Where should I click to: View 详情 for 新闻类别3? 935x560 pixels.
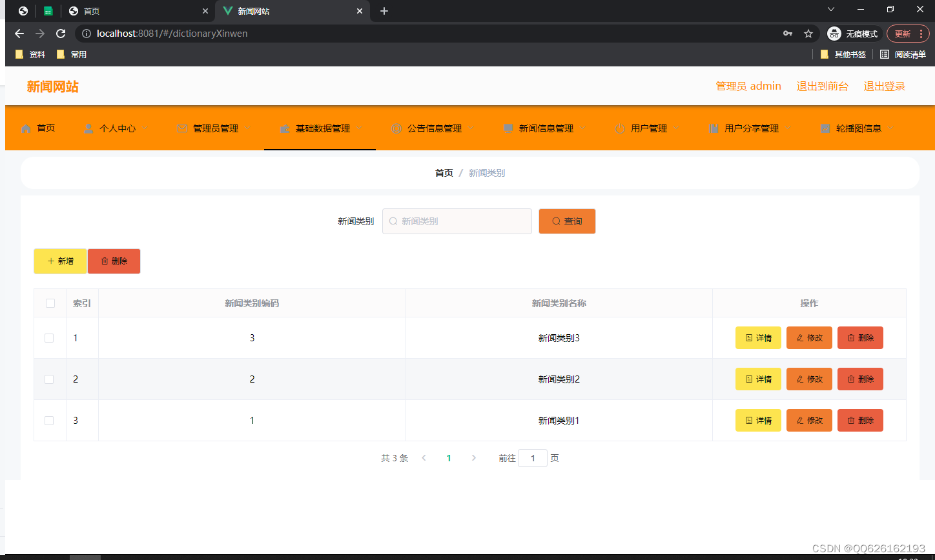coord(758,338)
